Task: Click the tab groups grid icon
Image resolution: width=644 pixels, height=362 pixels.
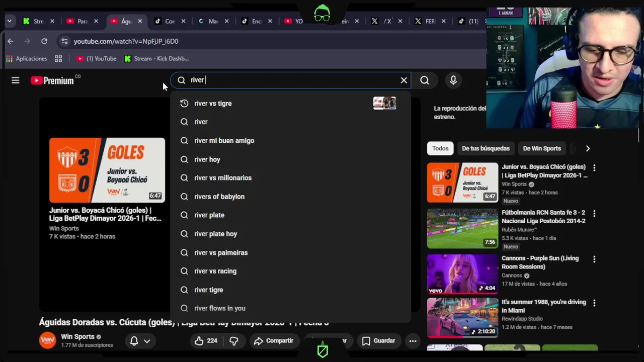Action: point(58,58)
